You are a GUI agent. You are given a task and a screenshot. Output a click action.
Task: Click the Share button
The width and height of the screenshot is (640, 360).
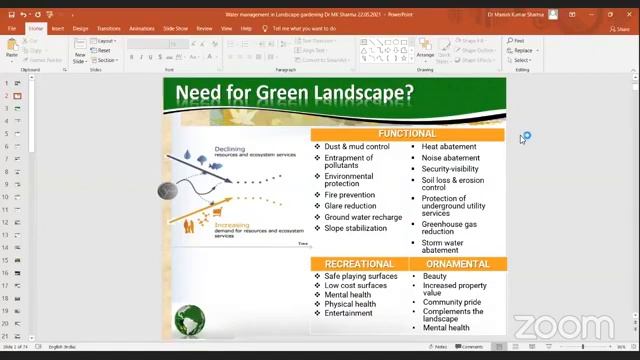click(620, 29)
